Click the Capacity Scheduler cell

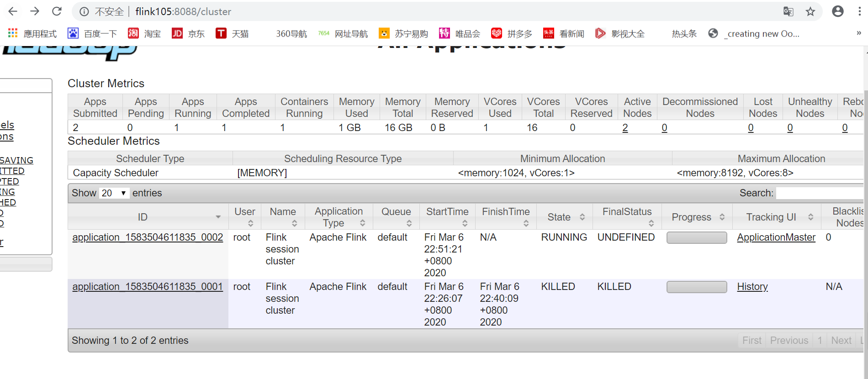[150, 173]
